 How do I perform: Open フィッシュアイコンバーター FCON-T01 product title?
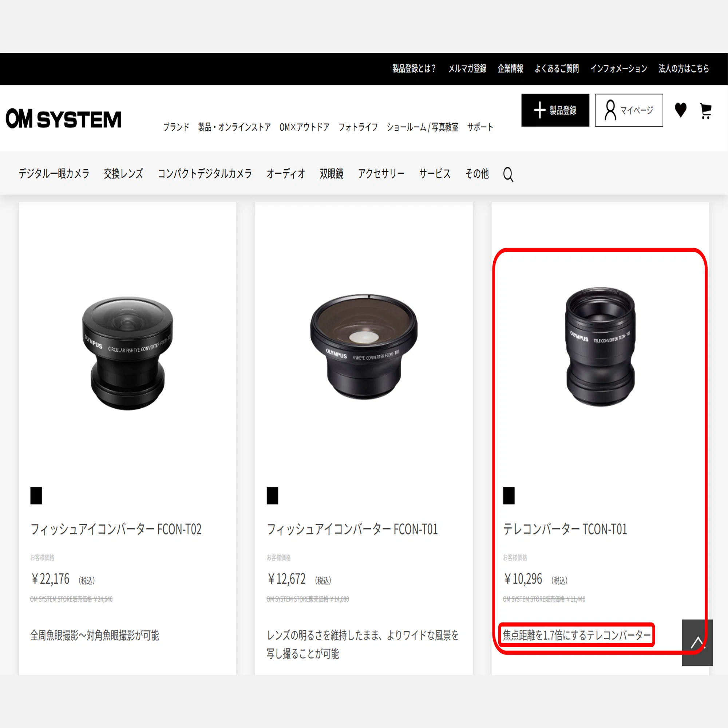click(x=352, y=529)
